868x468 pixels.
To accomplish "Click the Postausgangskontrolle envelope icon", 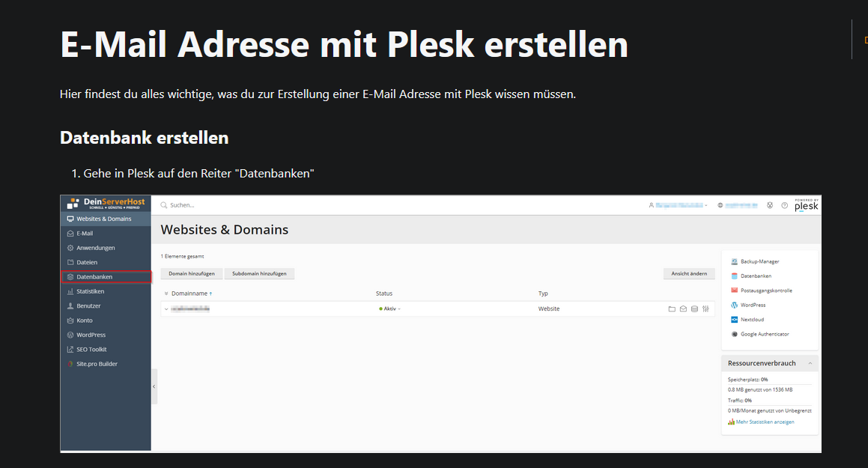I will 735,291.
